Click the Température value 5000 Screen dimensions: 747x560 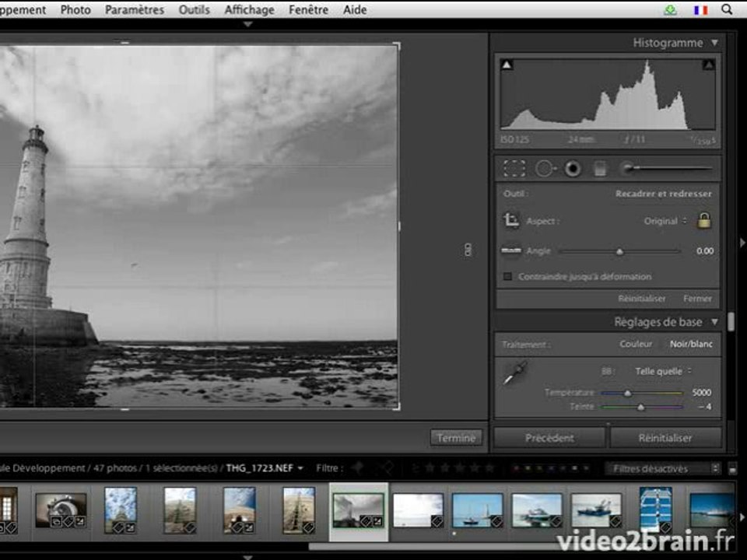702,392
